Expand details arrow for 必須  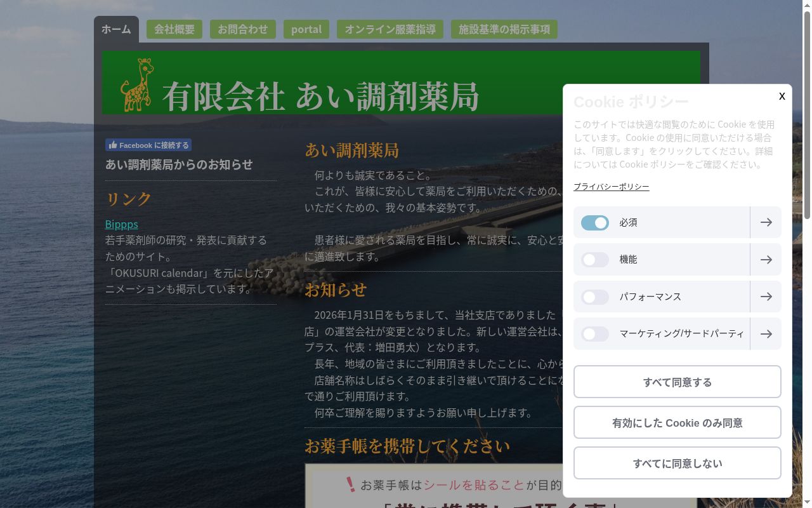(x=766, y=222)
